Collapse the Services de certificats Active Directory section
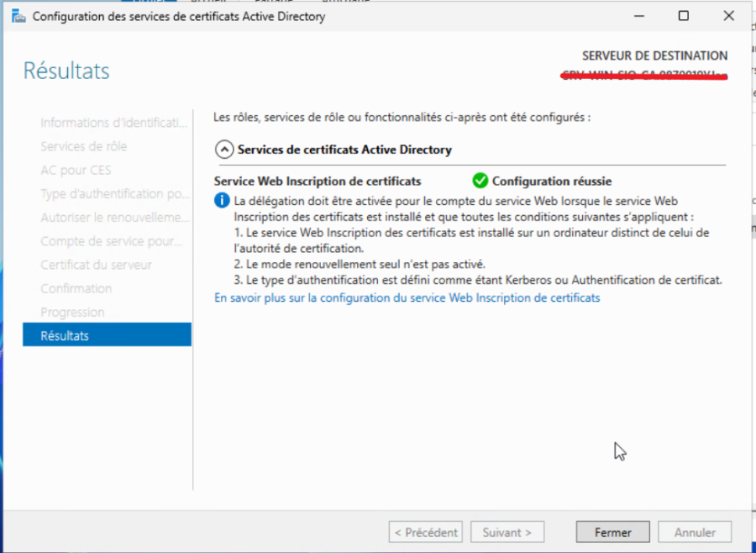The width and height of the screenshot is (756, 553). tap(224, 150)
